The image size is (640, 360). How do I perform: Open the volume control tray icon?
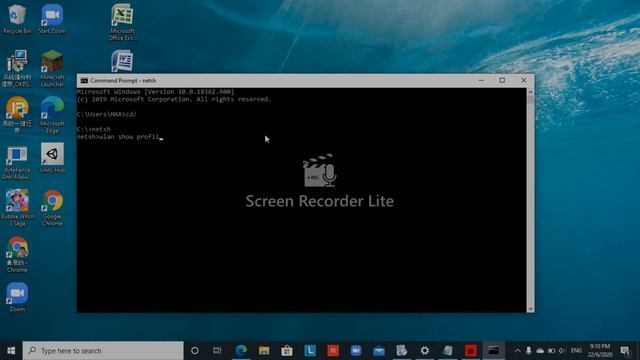click(x=562, y=351)
